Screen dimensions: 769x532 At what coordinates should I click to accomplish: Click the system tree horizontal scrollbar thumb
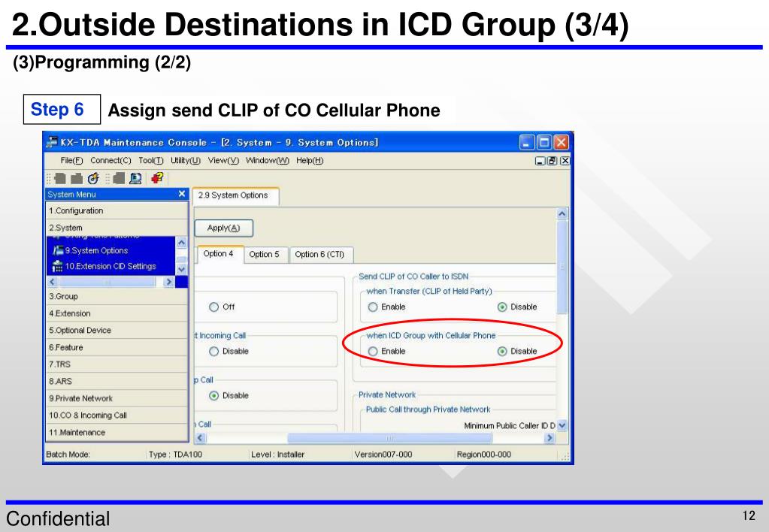click(107, 282)
